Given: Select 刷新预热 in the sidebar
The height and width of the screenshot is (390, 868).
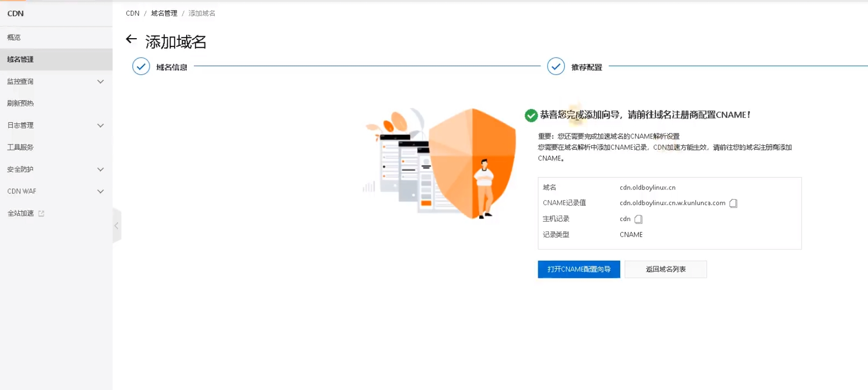Looking at the screenshot, I should click(x=20, y=103).
